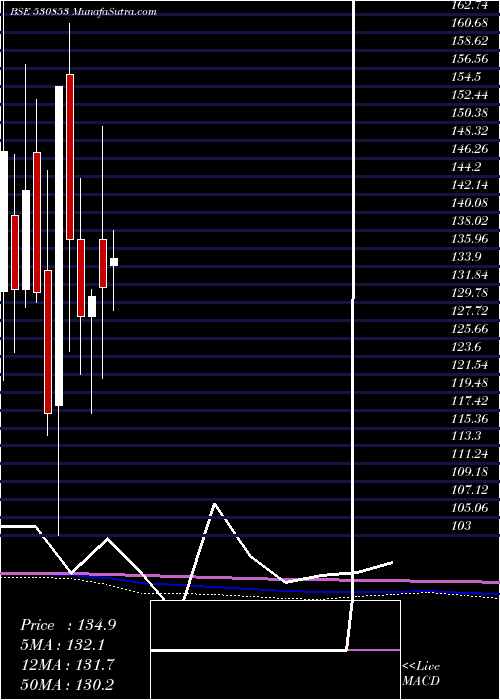Click the 160.68 price axis label
500x700 pixels.
point(470,22)
